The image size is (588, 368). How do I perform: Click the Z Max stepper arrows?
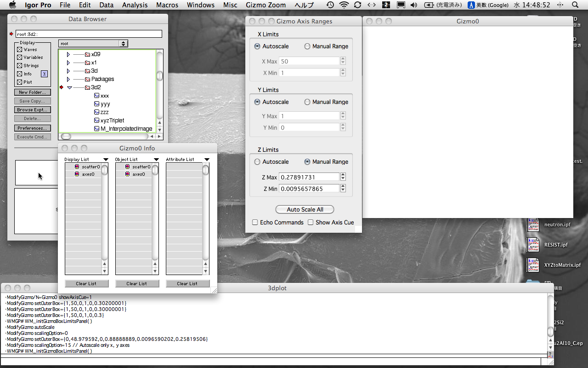coord(343,177)
